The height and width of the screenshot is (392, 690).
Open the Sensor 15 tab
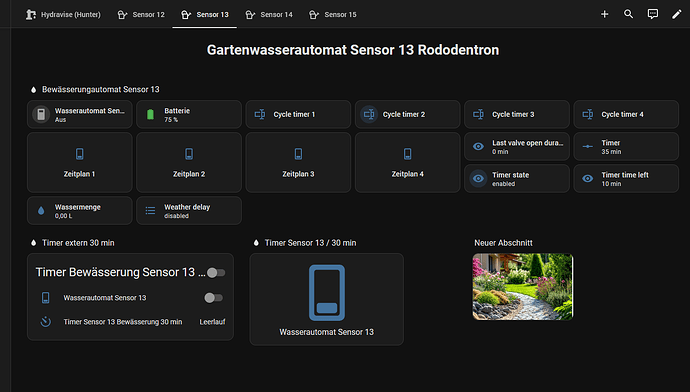[332, 15]
